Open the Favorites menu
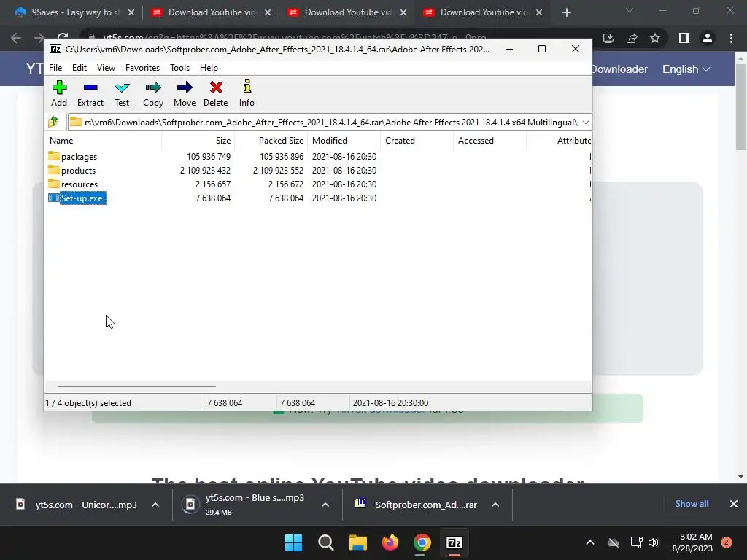Viewport: 747px width, 560px height. point(142,68)
